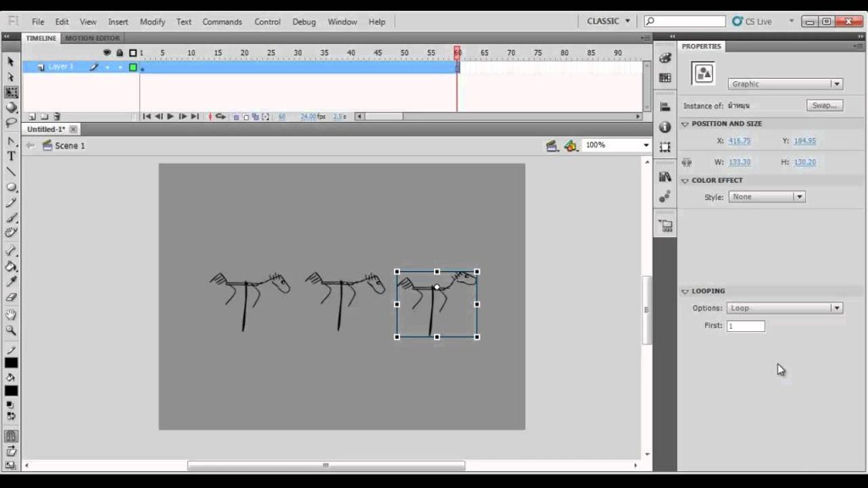Click the New Folder icon in timeline
Viewport: 868px width, 488px height.
point(44,117)
